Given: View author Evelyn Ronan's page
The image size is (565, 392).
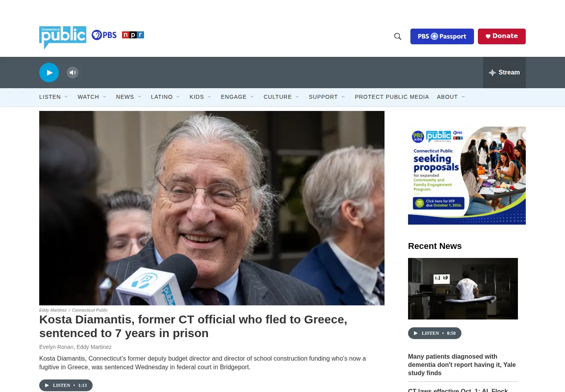Looking at the screenshot, I should [x=56, y=347].
